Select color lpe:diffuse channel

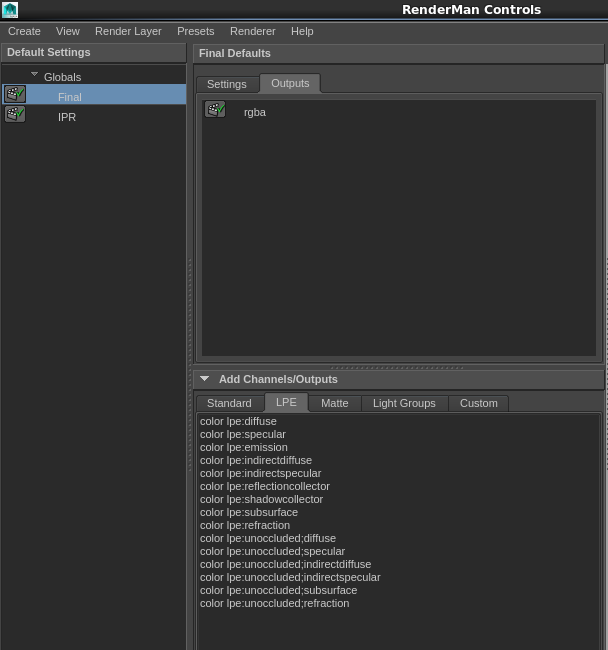point(238,421)
